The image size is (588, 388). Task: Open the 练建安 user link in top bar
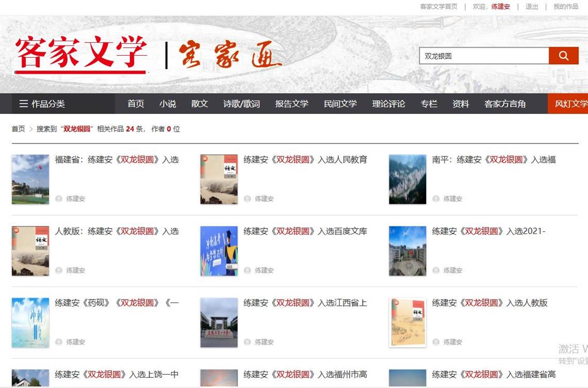click(501, 6)
